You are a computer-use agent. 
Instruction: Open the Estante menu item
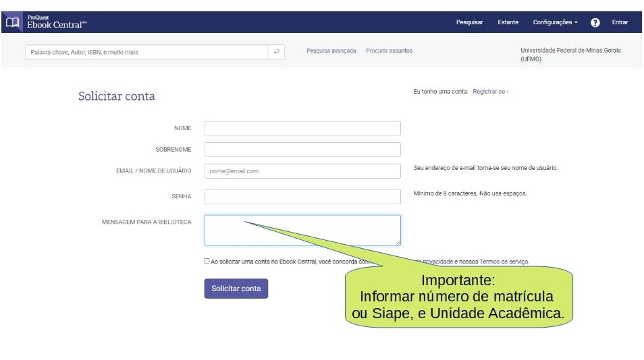508,22
